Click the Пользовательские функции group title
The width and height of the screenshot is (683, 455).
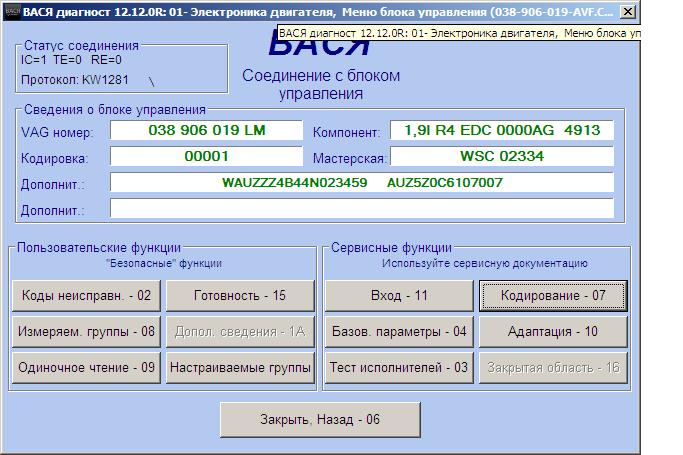tap(98, 248)
